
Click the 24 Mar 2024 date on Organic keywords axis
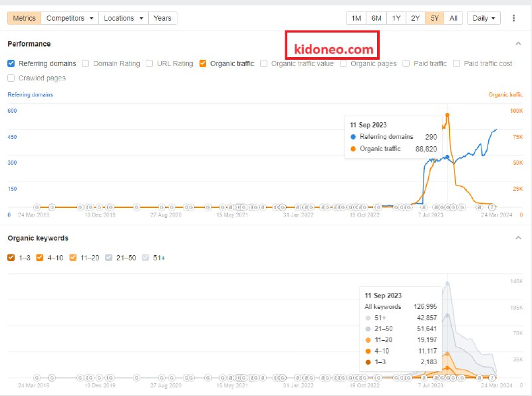pos(496,385)
